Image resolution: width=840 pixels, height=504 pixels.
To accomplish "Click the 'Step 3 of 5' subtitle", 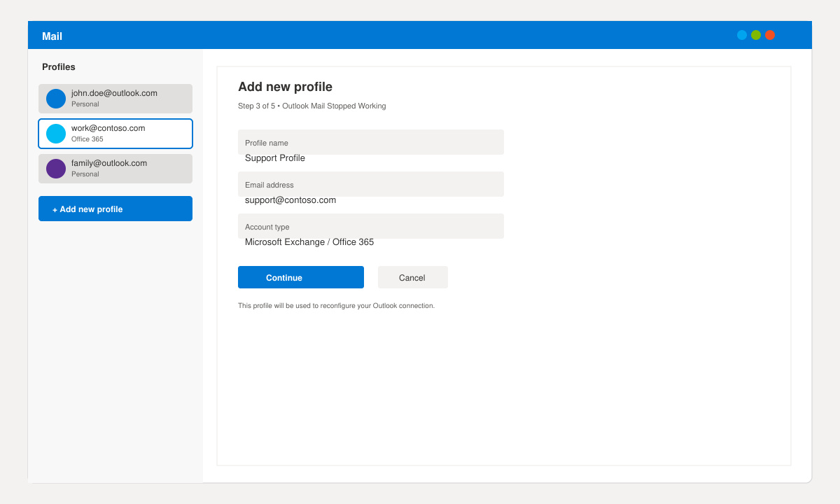I will click(312, 106).
